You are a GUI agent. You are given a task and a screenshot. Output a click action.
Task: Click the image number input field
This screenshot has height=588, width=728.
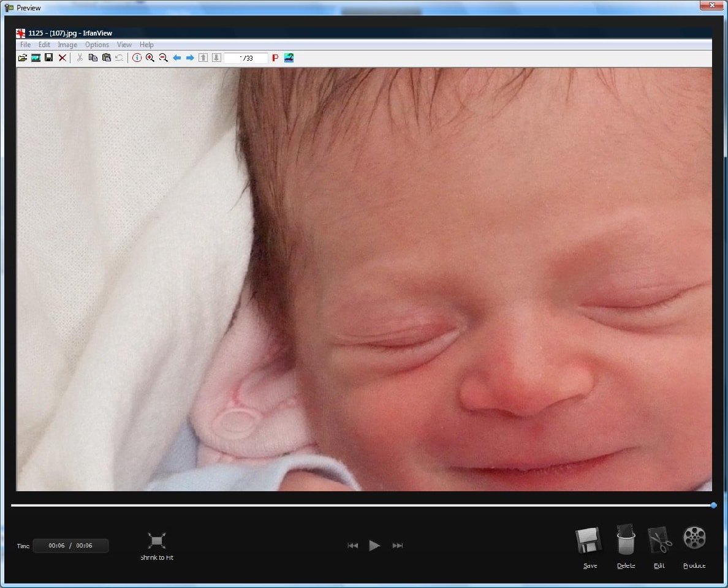246,58
